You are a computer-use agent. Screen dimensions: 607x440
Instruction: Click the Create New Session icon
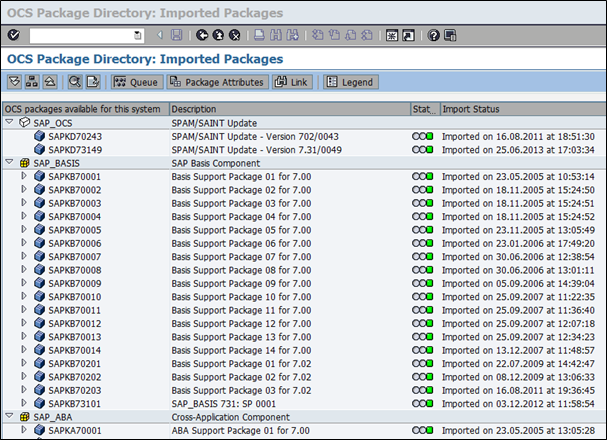[392, 36]
